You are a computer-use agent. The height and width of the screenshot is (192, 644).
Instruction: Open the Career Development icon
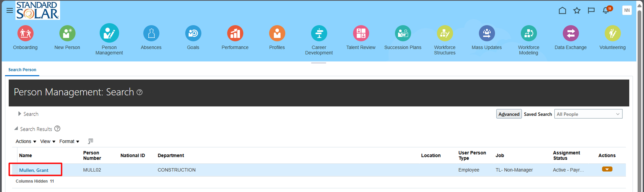tap(319, 33)
